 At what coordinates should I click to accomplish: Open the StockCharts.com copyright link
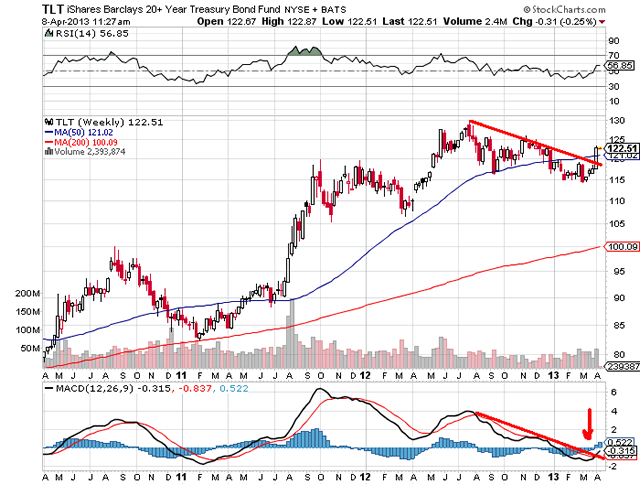click(x=564, y=9)
